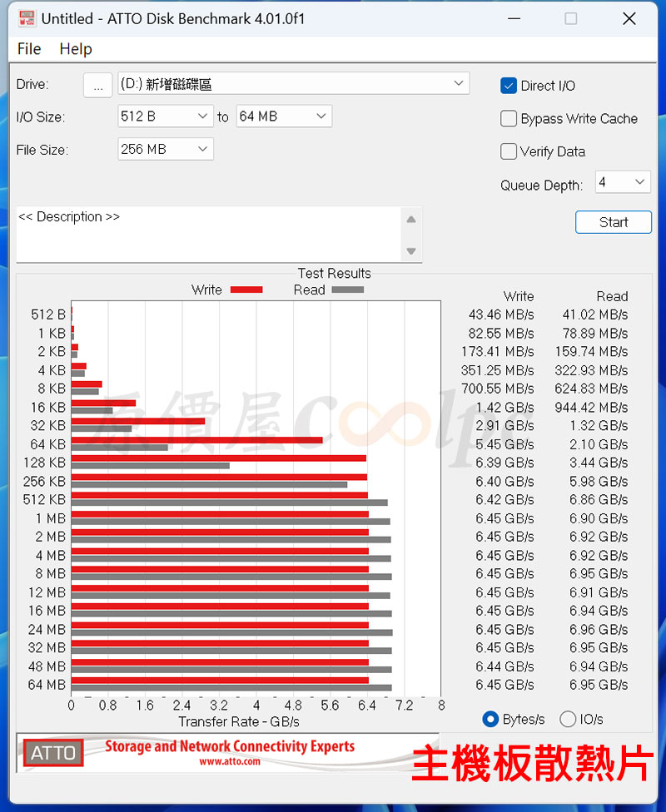Click the ATTO logo in the banner
The image size is (666, 812).
pos(53,752)
